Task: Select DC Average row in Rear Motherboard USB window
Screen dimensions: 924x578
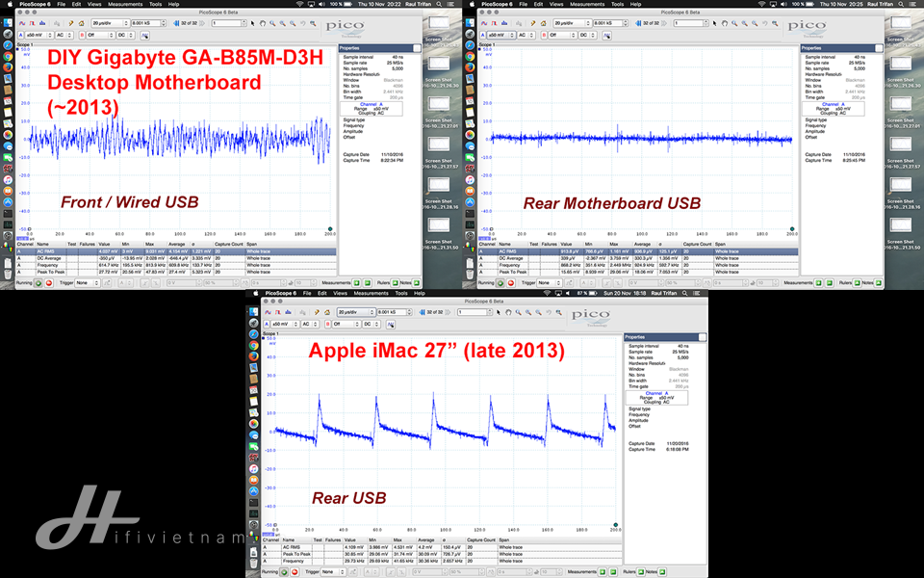Action: [x=638, y=258]
